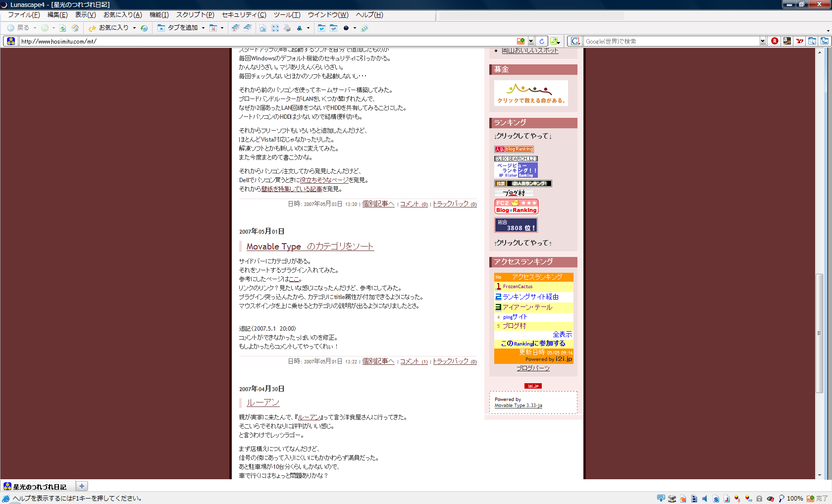Click the new tab plus button

point(82,486)
